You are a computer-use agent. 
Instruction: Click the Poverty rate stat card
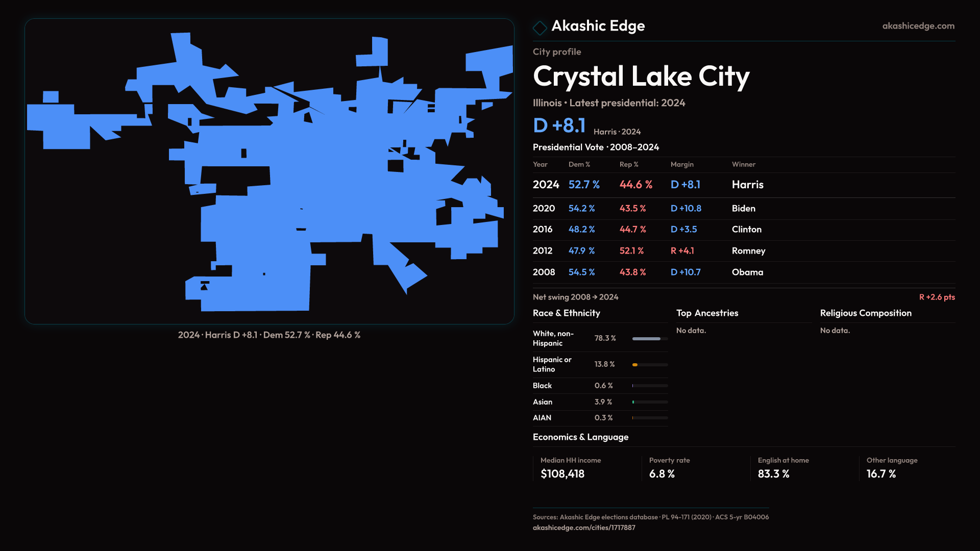tap(669, 468)
